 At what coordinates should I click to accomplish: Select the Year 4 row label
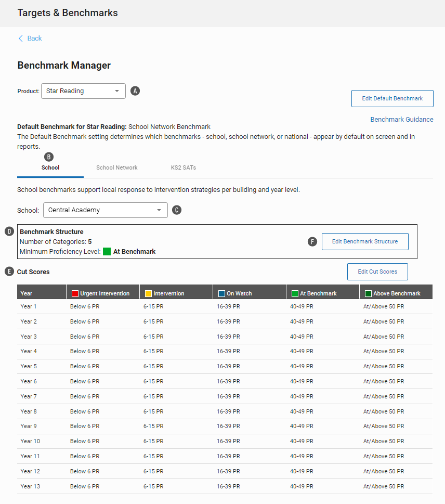(x=28, y=351)
